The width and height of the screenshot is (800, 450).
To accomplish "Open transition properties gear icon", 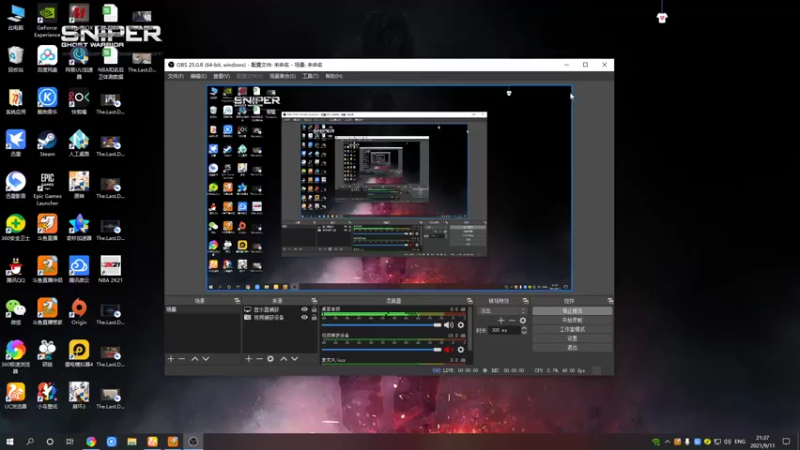I will [x=522, y=320].
